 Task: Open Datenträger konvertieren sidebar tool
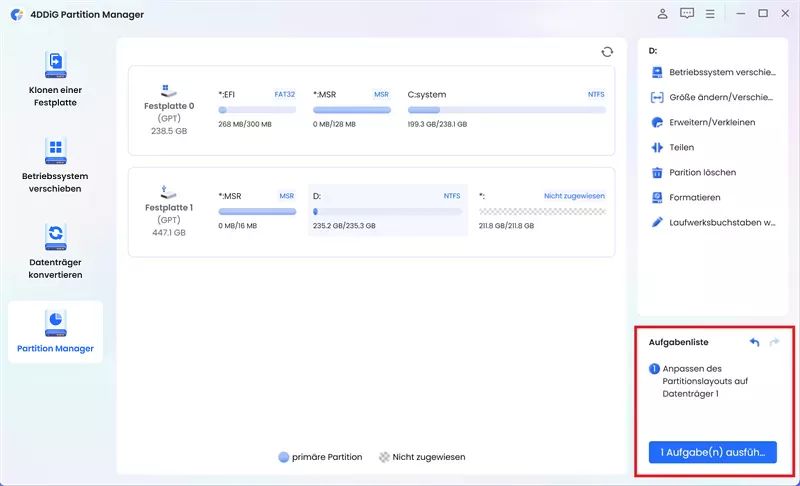pyautogui.click(x=55, y=251)
